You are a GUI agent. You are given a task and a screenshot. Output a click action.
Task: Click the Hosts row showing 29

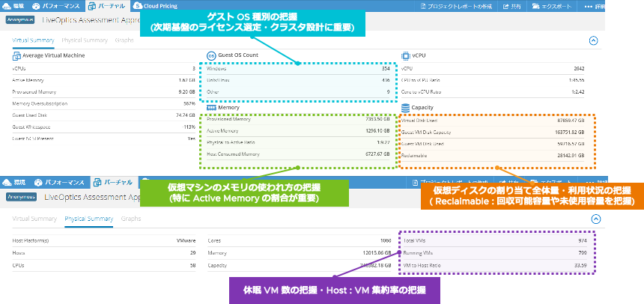tap(104, 253)
